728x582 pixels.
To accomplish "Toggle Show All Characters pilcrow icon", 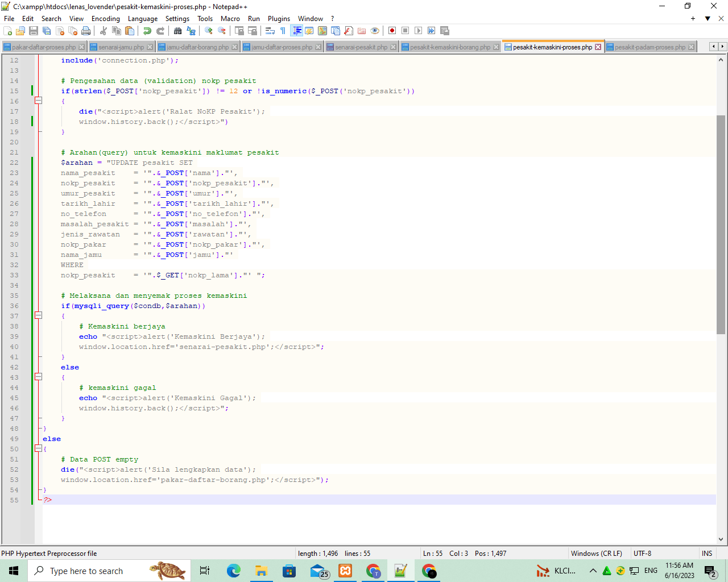I will coord(283,31).
